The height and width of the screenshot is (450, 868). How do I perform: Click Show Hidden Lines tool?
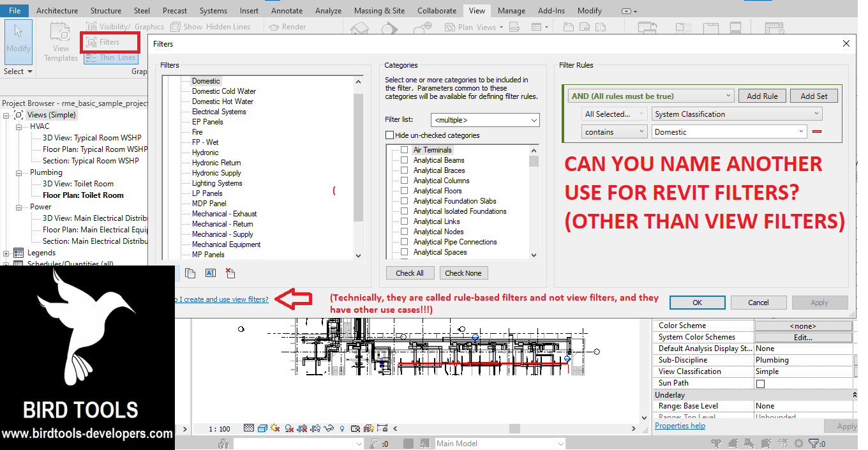210,27
